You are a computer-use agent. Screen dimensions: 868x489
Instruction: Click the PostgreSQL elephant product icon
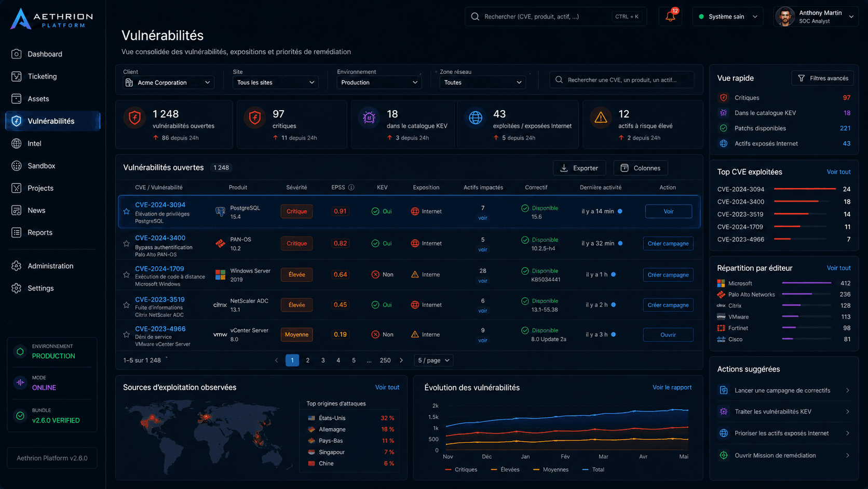click(220, 212)
